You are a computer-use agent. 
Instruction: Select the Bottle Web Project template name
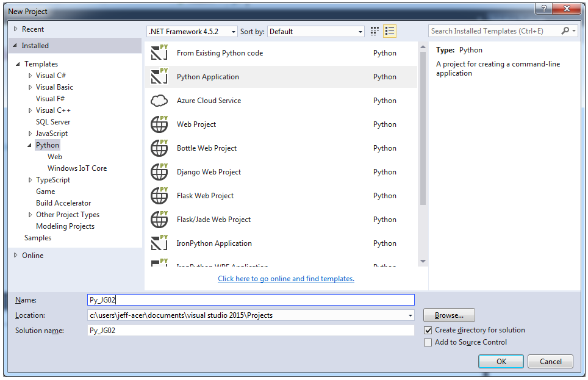(x=207, y=148)
